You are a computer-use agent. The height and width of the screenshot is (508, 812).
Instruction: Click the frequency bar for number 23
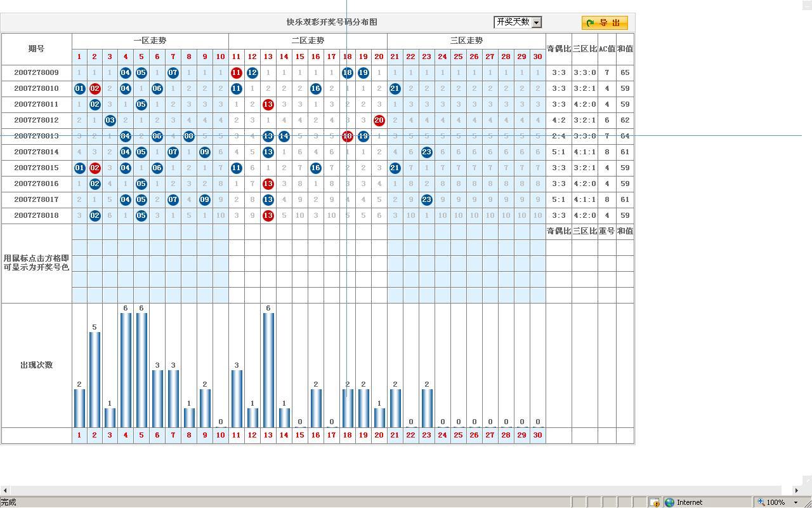427,408
